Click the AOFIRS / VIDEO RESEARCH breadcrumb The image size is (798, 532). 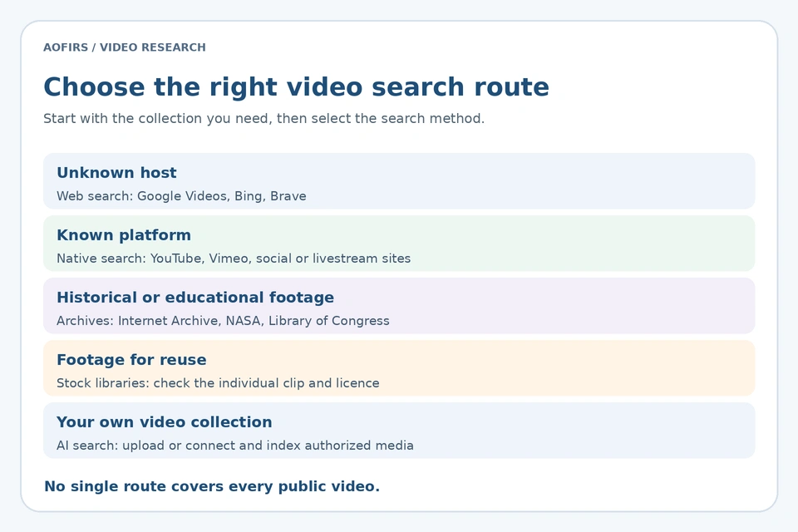[125, 47]
